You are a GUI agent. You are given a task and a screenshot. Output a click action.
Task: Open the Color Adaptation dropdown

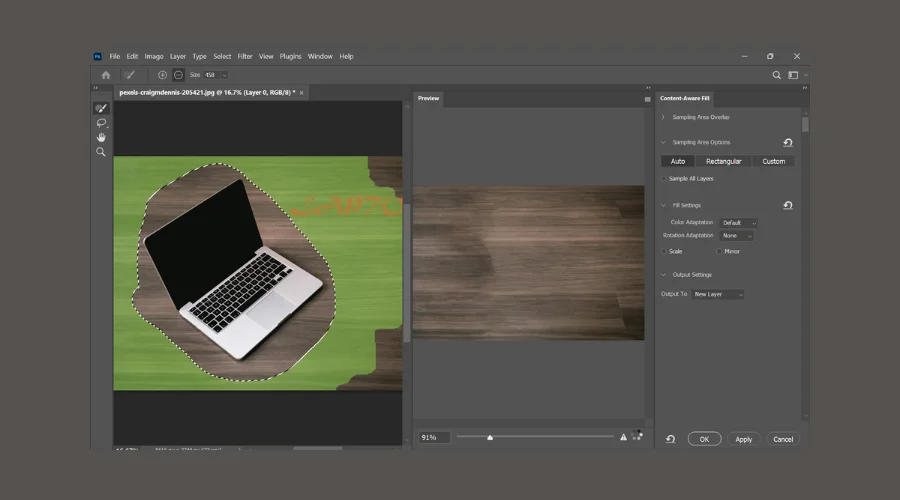pos(738,223)
